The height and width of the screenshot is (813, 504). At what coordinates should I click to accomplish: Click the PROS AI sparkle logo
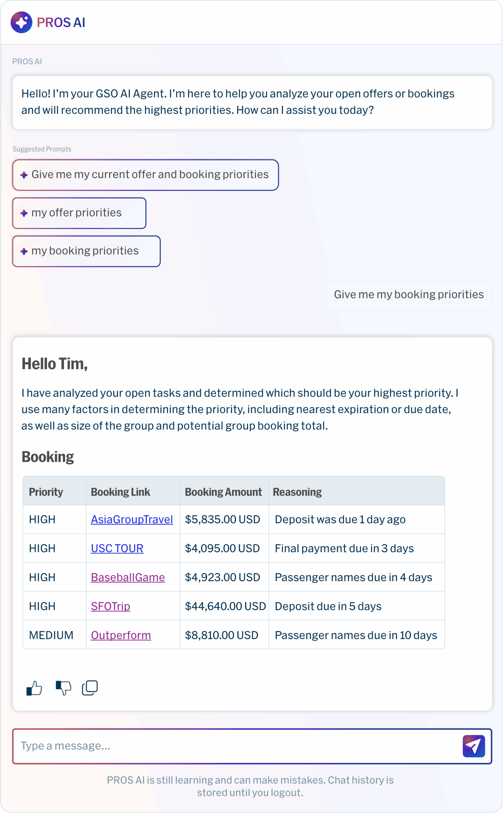[x=21, y=22]
